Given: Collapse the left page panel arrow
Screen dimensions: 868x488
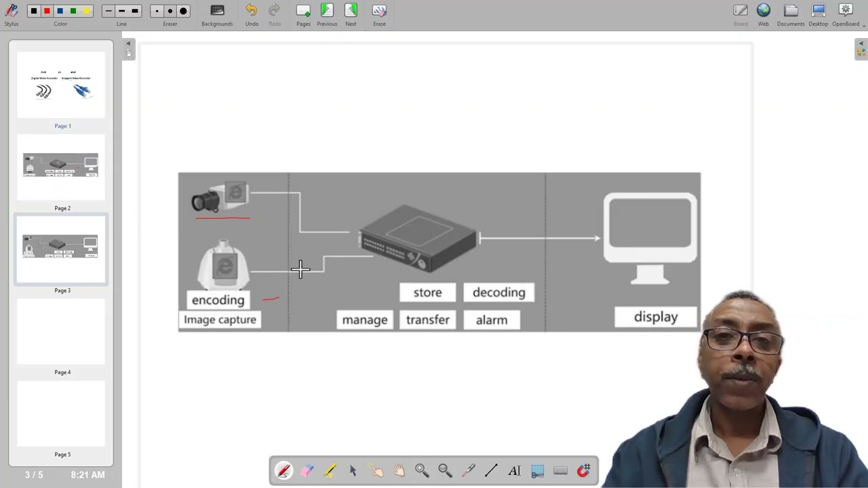Looking at the screenshot, I should coord(128,44).
